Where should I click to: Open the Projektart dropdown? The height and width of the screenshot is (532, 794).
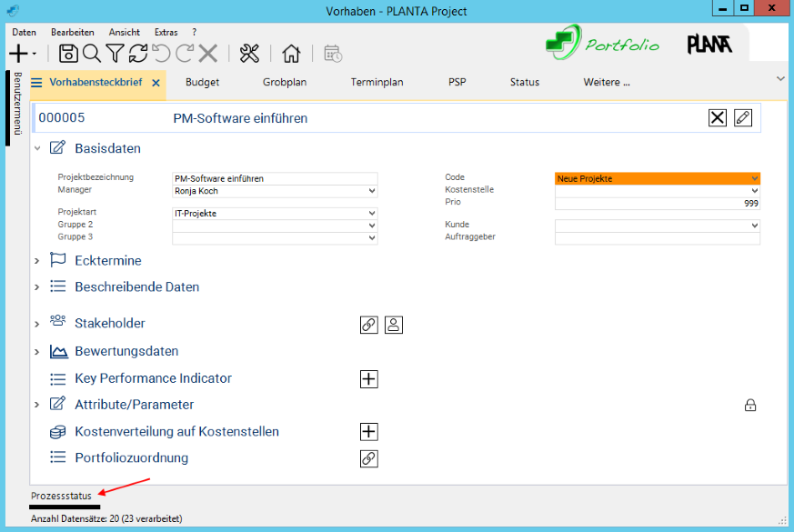click(x=372, y=214)
